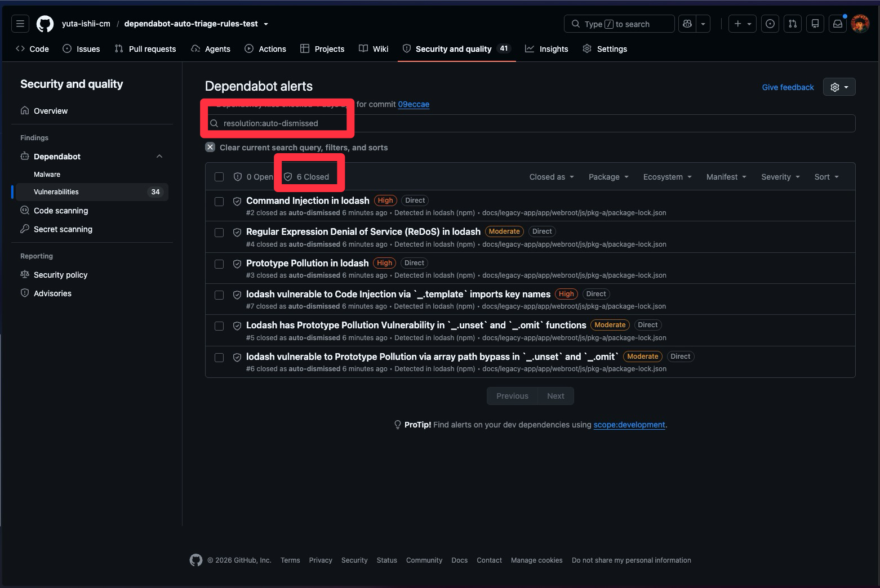The image size is (880, 588).
Task: Open Copilot chat icon
Action: coord(687,24)
